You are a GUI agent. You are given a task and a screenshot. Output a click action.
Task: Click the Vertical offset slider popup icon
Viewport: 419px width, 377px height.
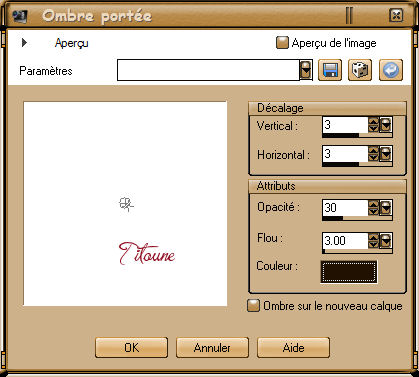(386, 125)
